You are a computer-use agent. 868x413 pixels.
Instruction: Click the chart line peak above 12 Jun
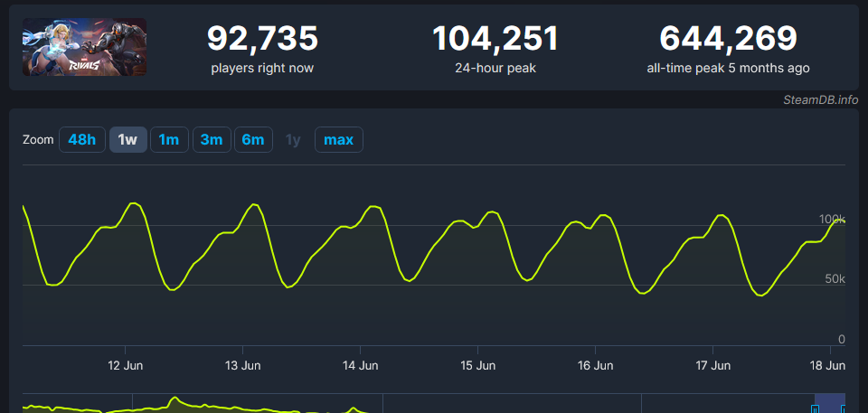[133, 203]
